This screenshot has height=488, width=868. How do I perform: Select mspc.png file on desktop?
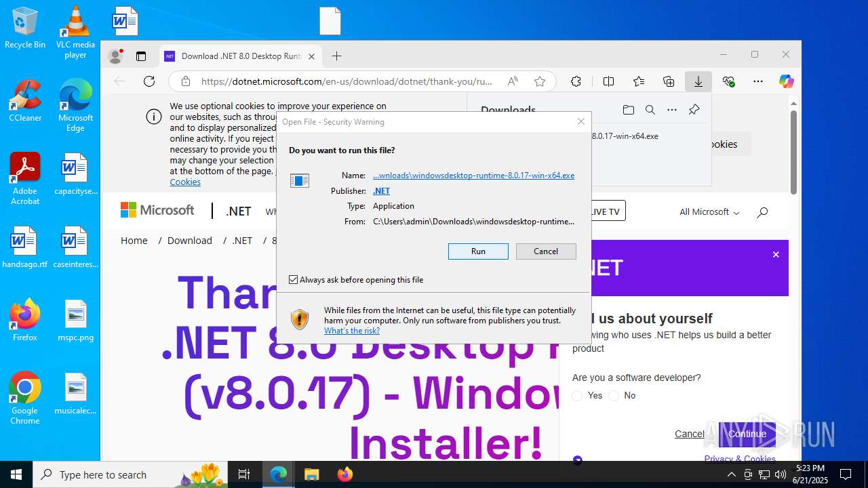(75, 320)
